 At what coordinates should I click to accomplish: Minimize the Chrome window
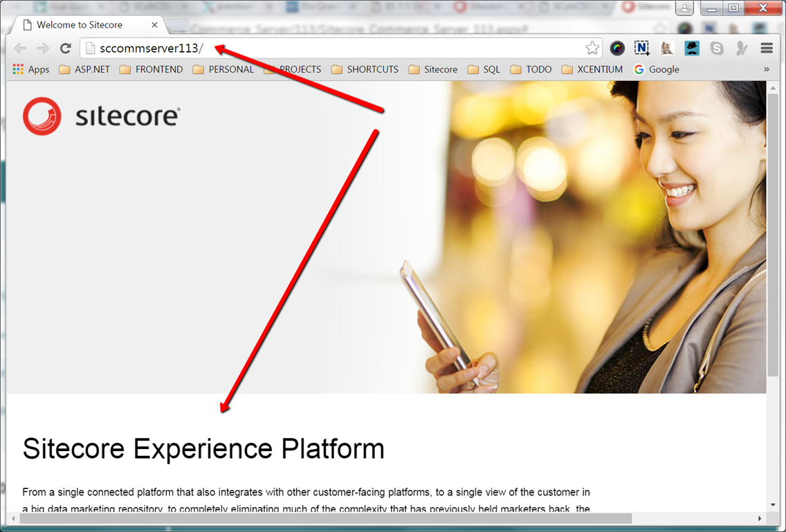pyautogui.click(x=712, y=8)
